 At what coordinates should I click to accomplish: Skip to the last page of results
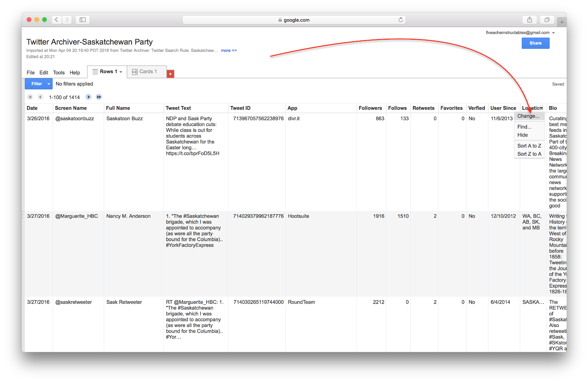coord(99,97)
